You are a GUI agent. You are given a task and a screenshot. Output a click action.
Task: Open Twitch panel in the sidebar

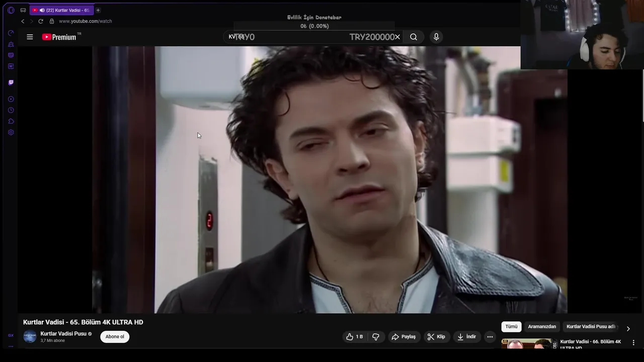pos(11,82)
